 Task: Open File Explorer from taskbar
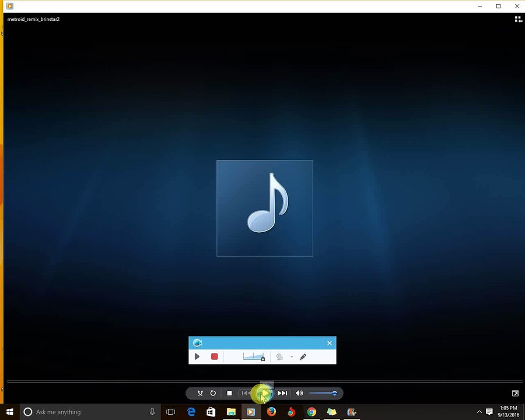click(231, 412)
